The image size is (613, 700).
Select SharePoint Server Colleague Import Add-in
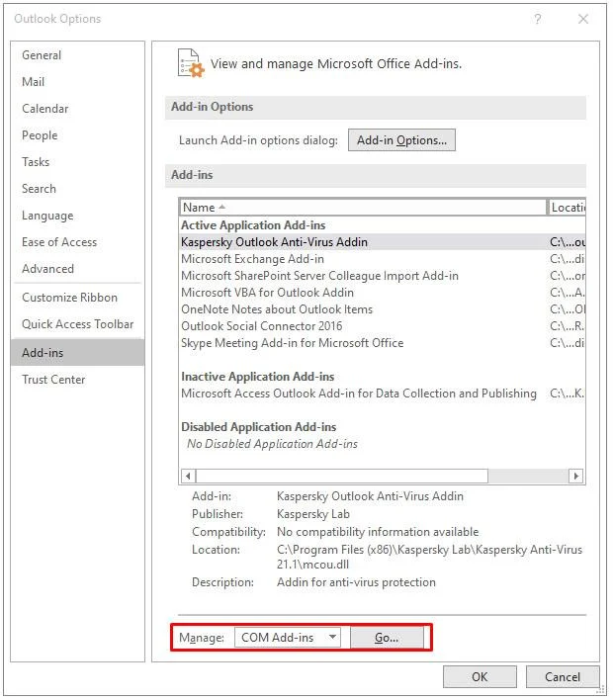click(383, 276)
